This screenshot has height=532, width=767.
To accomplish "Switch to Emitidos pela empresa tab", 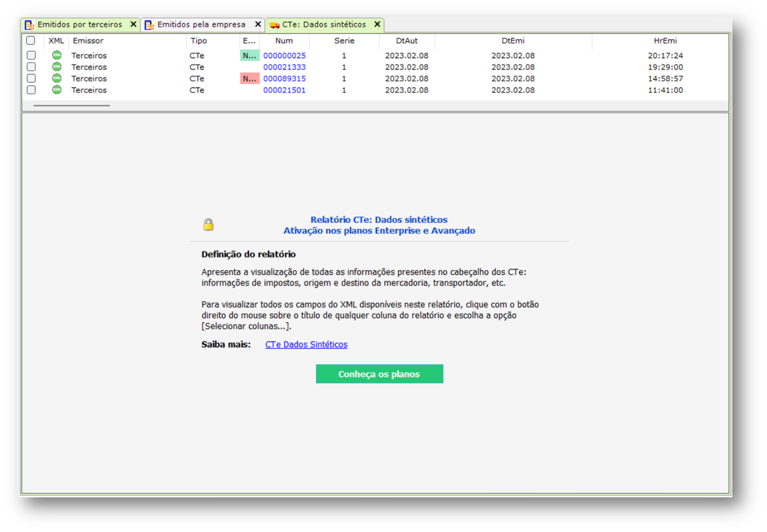I will pyautogui.click(x=201, y=25).
